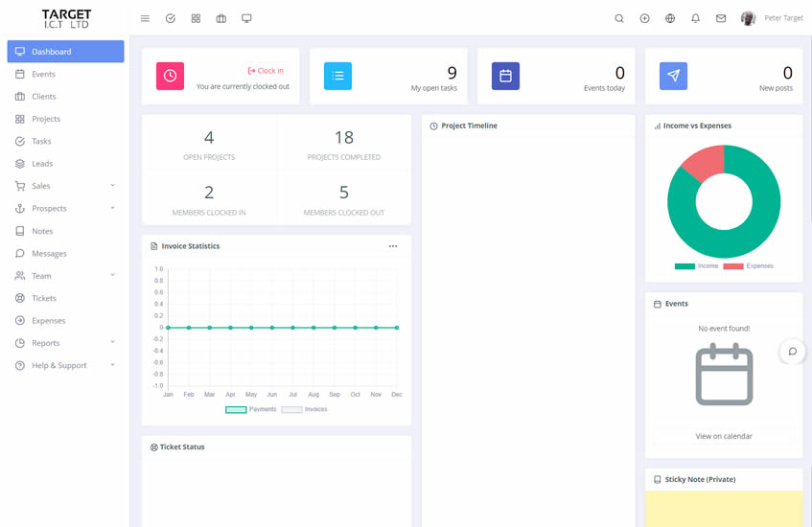Open the briefcase shortcut icon in top bar

tap(221, 18)
